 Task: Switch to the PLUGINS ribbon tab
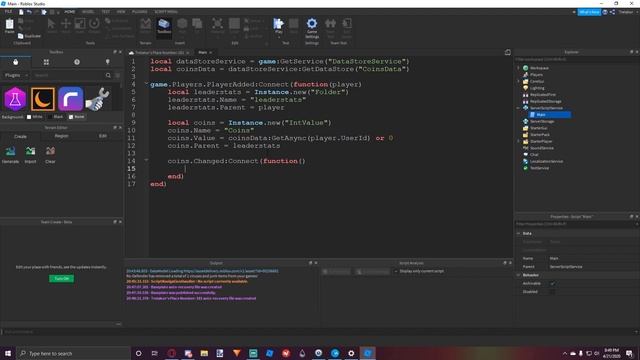(140, 12)
